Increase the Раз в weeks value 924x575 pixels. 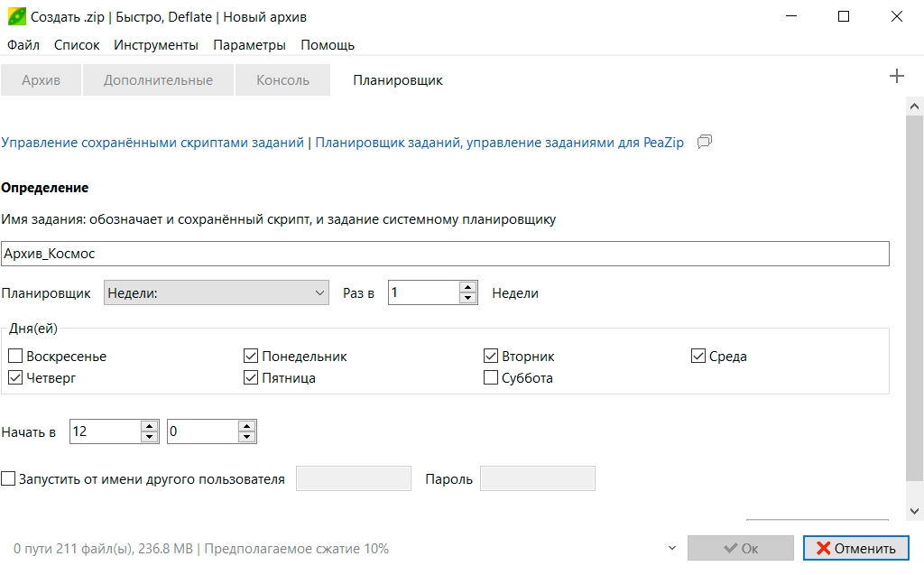(x=468, y=287)
